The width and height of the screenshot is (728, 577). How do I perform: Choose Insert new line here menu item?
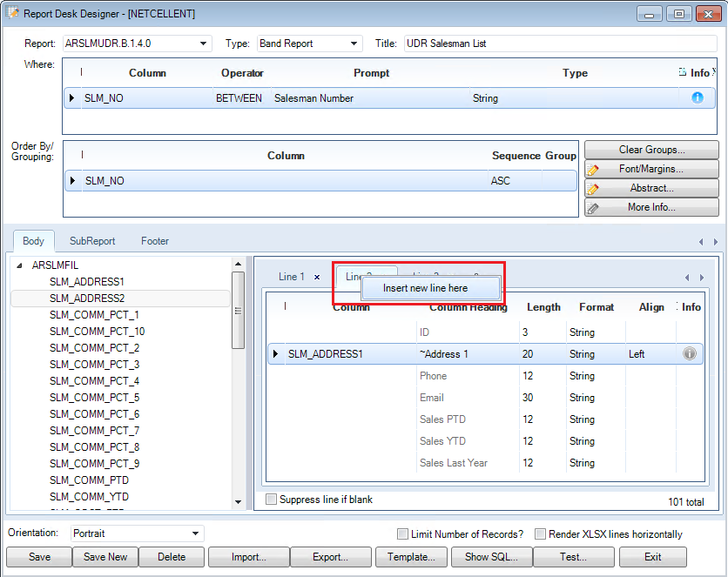tap(430, 288)
